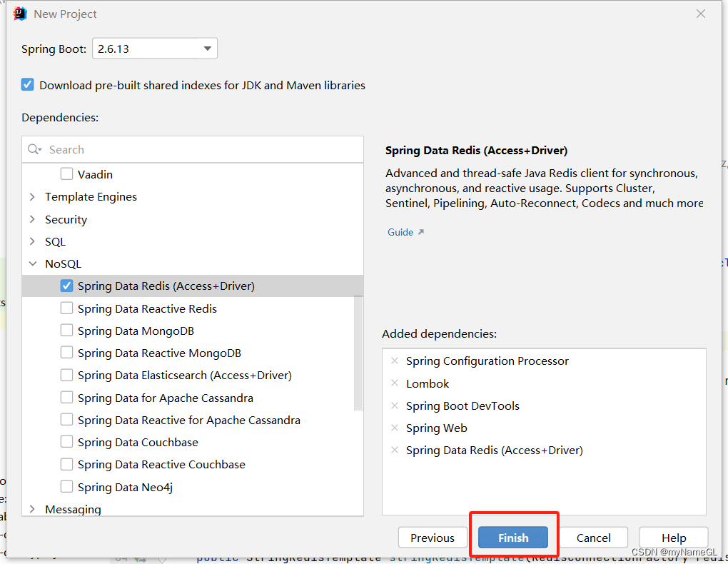This screenshot has width=728, height=564.
Task: Check Spring Data Reactive Couchbase
Action: point(66,464)
